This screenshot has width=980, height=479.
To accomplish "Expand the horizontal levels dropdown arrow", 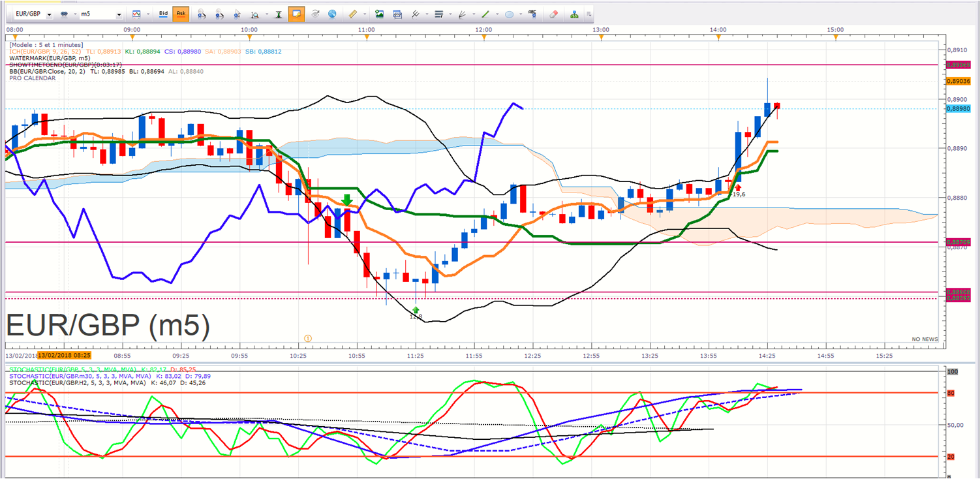I will click(451, 14).
